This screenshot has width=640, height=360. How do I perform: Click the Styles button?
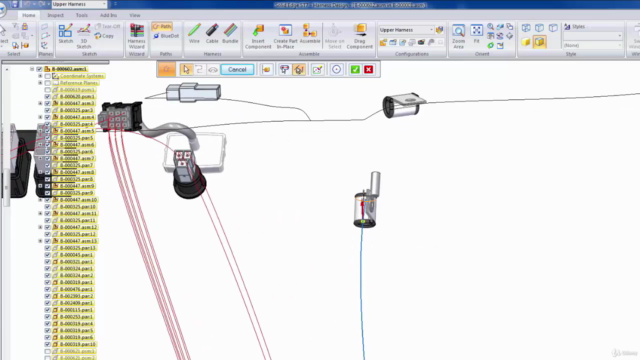click(x=574, y=27)
